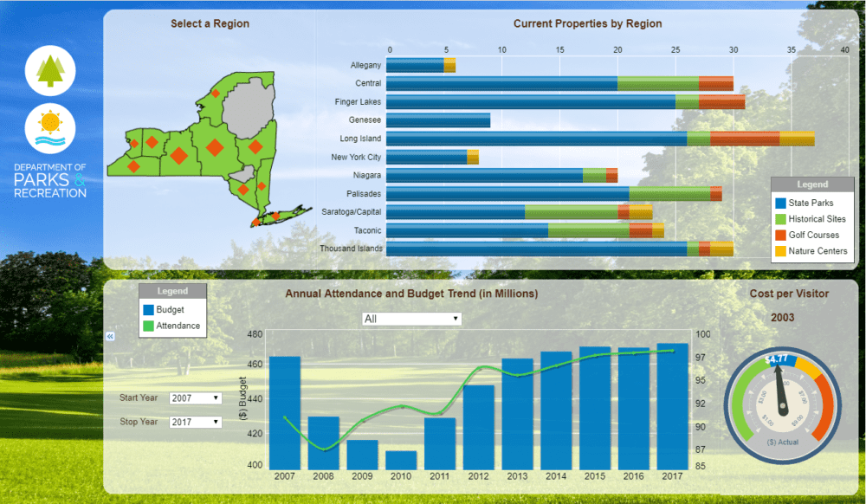
Task: Click the largest orange diamond marker on the map
Action: click(178, 156)
